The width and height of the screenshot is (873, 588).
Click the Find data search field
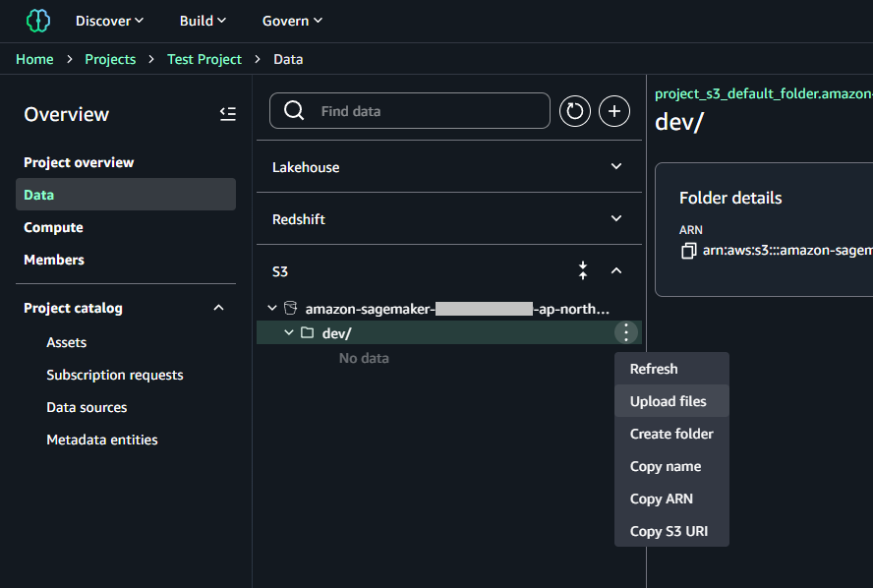[410, 111]
